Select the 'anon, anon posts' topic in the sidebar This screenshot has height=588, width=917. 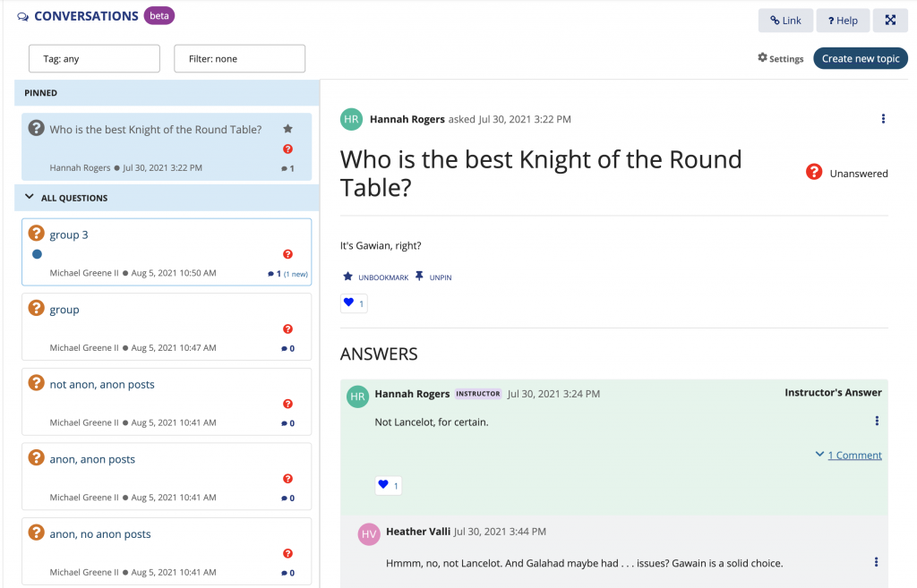[x=92, y=458]
